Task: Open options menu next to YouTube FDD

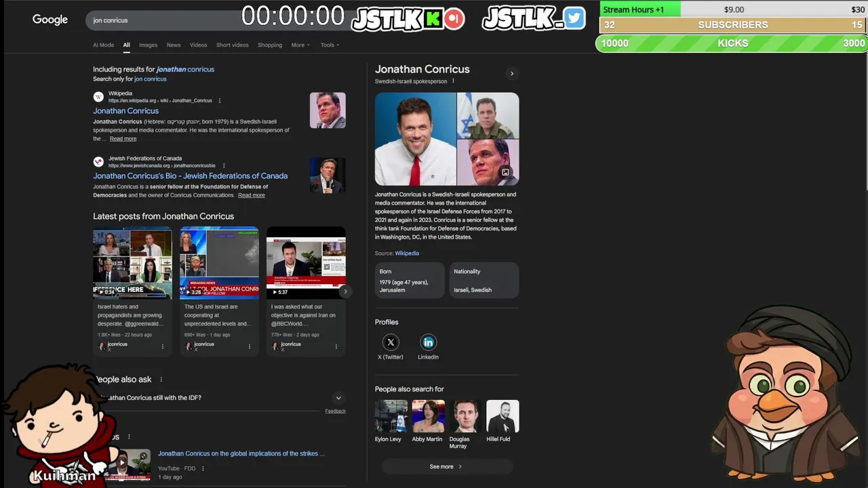Action: (203, 468)
